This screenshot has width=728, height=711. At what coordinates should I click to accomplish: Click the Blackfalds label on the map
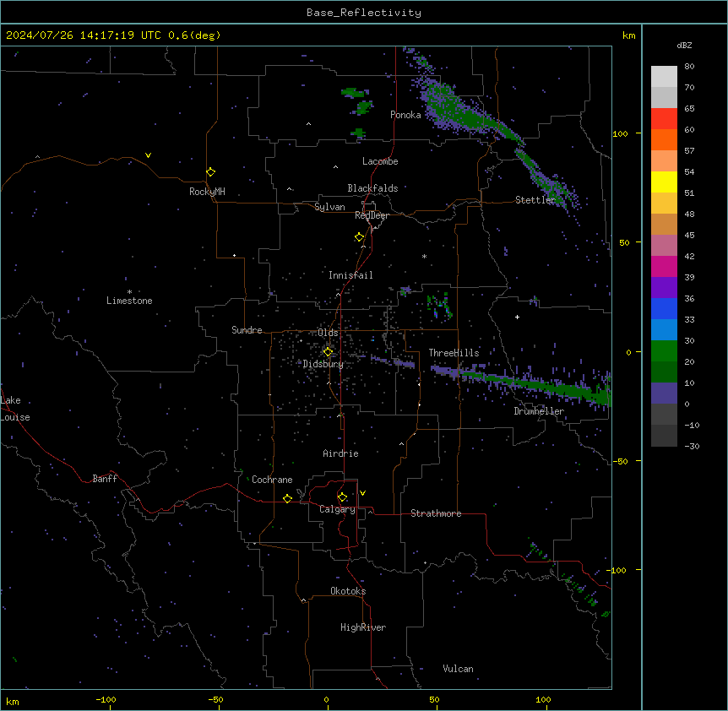pos(372,188)
